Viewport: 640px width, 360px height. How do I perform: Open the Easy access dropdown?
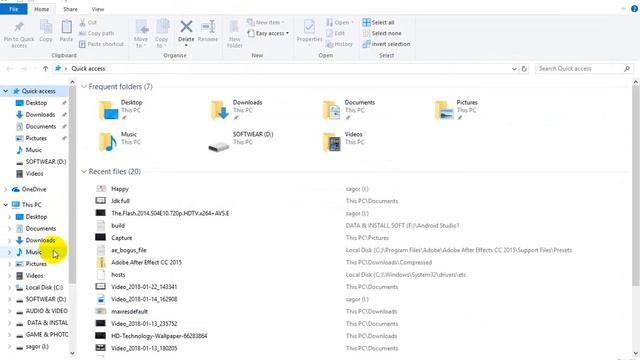[x=268, y=33]
